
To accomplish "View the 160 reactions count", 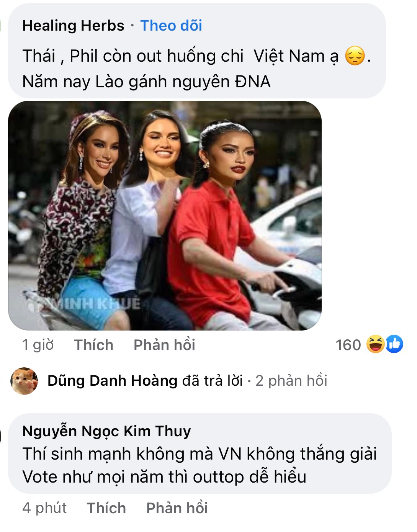I will point(348,345).
